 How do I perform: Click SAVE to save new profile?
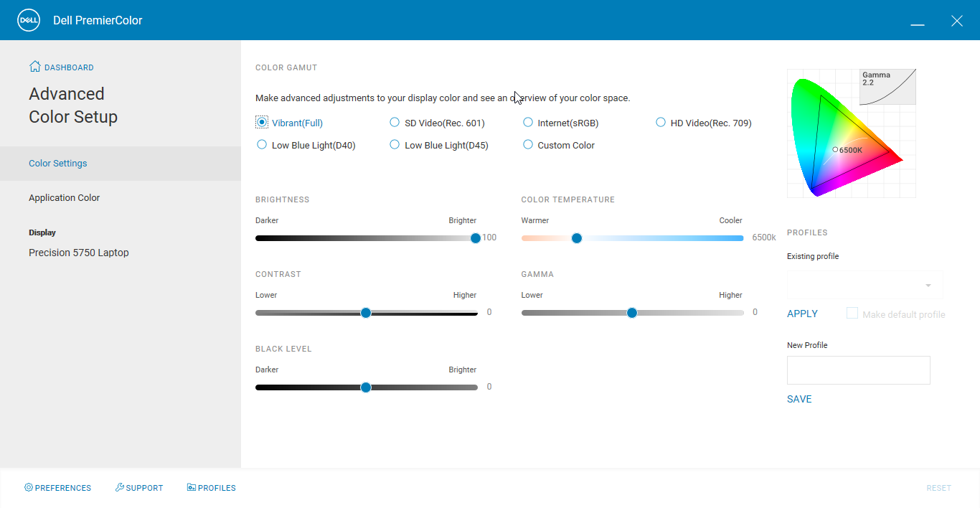(x=799, y=399)
